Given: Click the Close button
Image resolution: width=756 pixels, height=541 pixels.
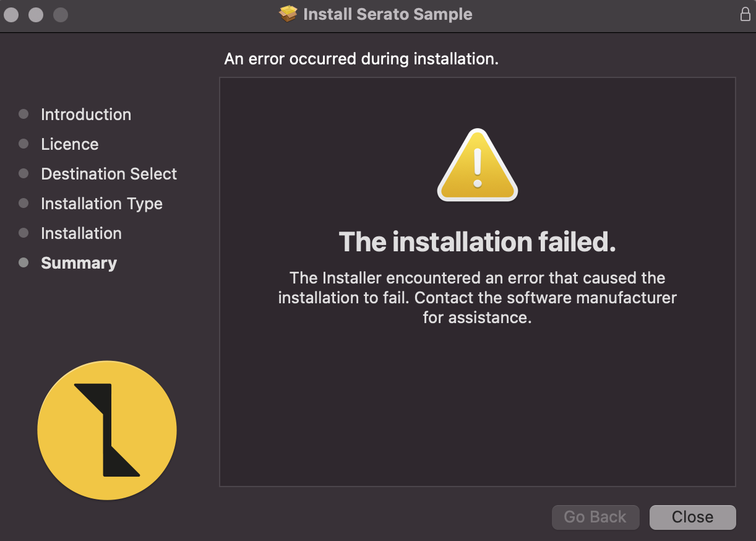Looking at the screenshot, I should click(x=693, y=517).
